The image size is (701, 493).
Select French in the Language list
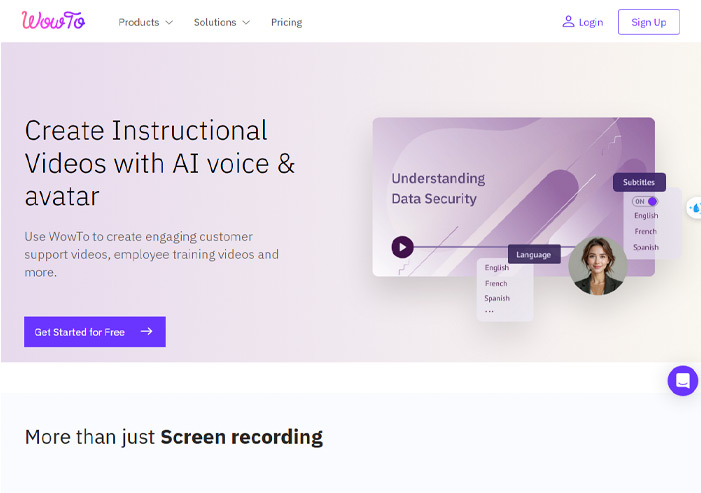pos(496,283)
